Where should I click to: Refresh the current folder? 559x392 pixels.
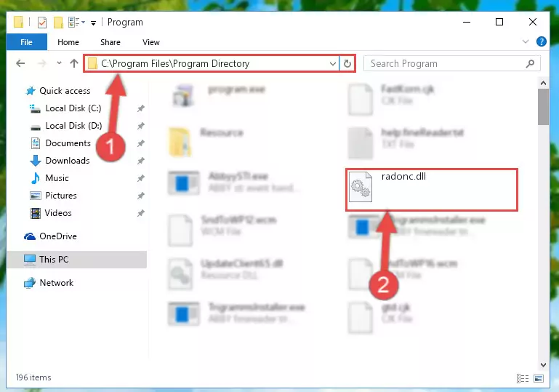click(x=347, y=64)
